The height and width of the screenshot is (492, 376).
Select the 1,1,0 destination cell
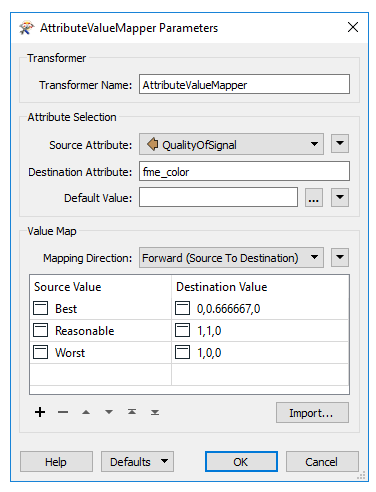(260, 330)
